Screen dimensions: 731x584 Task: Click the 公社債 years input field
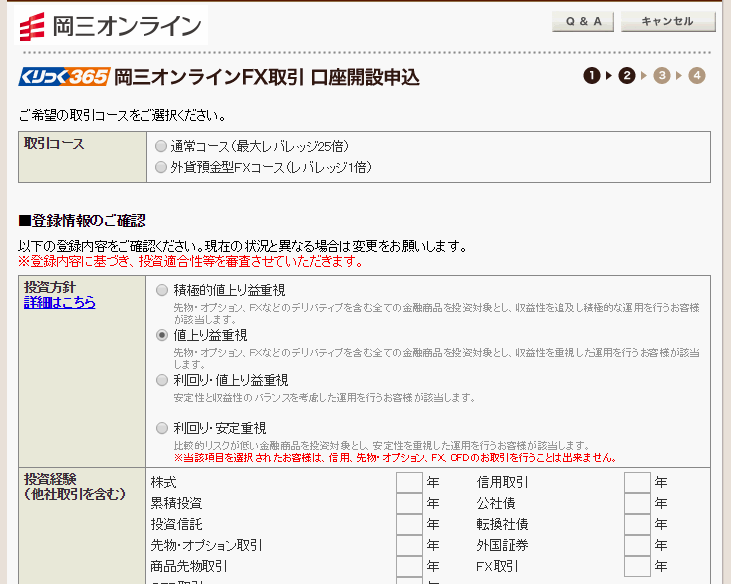637,503
